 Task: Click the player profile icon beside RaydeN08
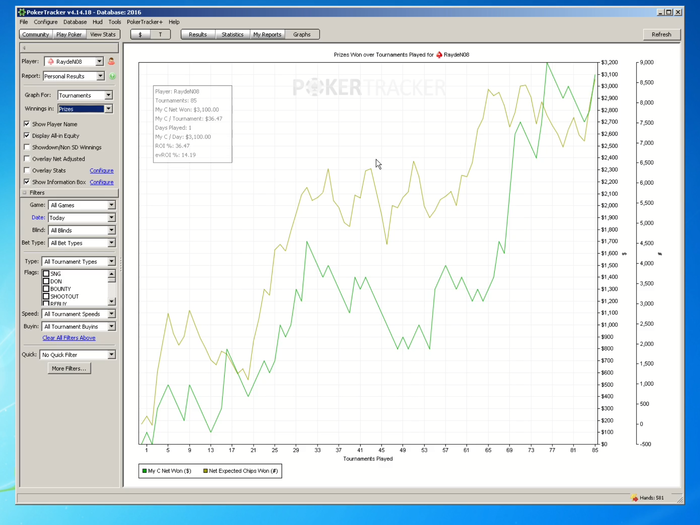[111, 62]
